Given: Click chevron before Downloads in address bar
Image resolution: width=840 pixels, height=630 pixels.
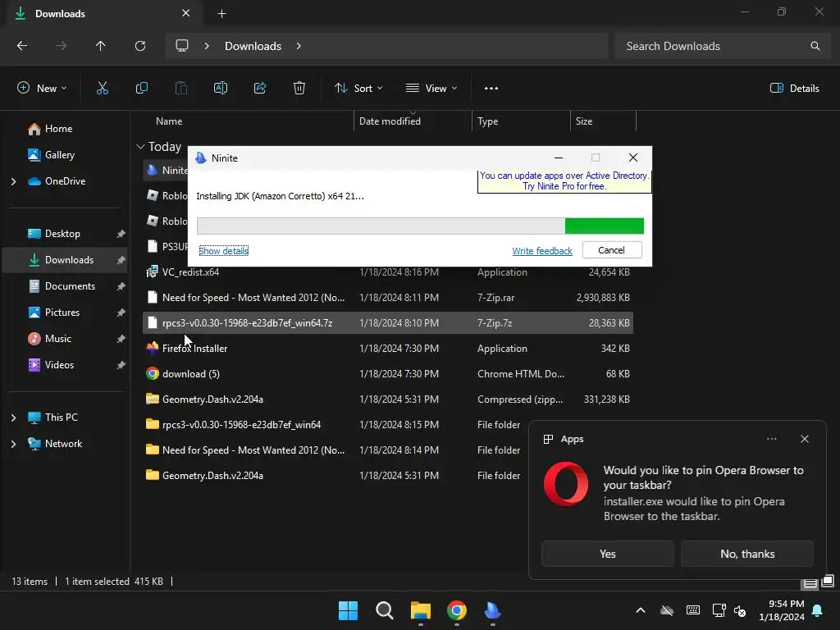Looking at the screenshot, I should click(x=206, y=46).
